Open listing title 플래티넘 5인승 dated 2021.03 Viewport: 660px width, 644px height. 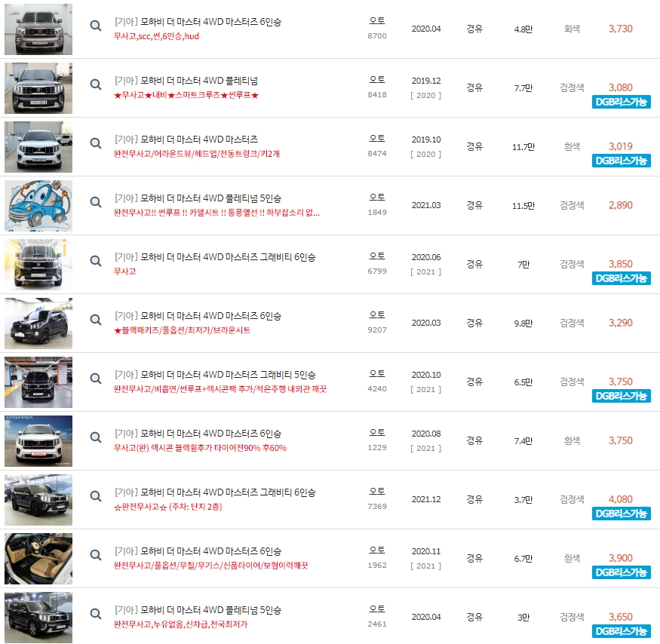point(198,198)
